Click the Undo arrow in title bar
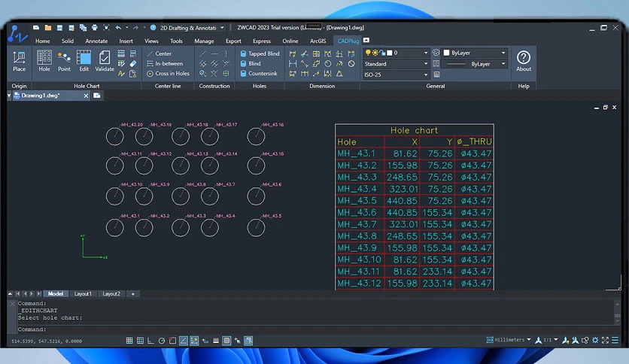The image size is (629, 364). point(118,28)
